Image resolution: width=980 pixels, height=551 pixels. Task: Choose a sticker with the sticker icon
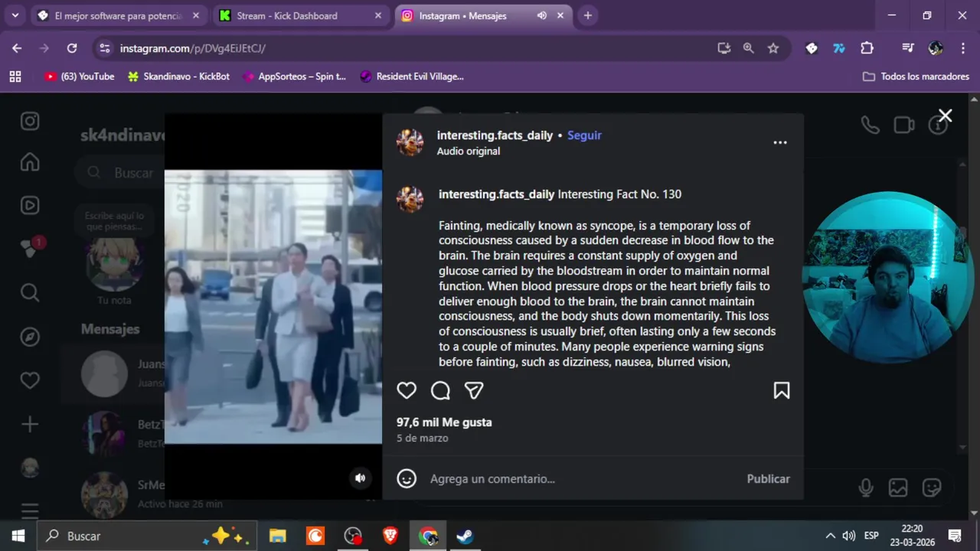point(932,487)
